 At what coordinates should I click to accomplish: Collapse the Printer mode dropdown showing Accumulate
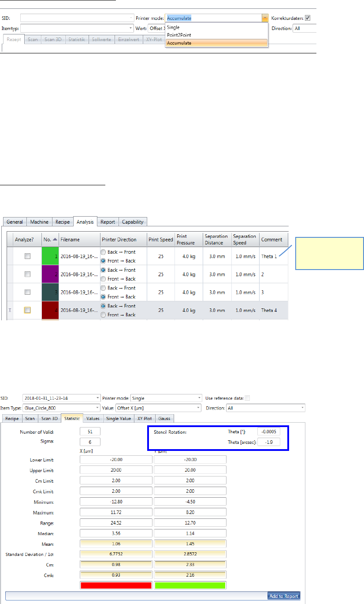(x=264, y=19)
